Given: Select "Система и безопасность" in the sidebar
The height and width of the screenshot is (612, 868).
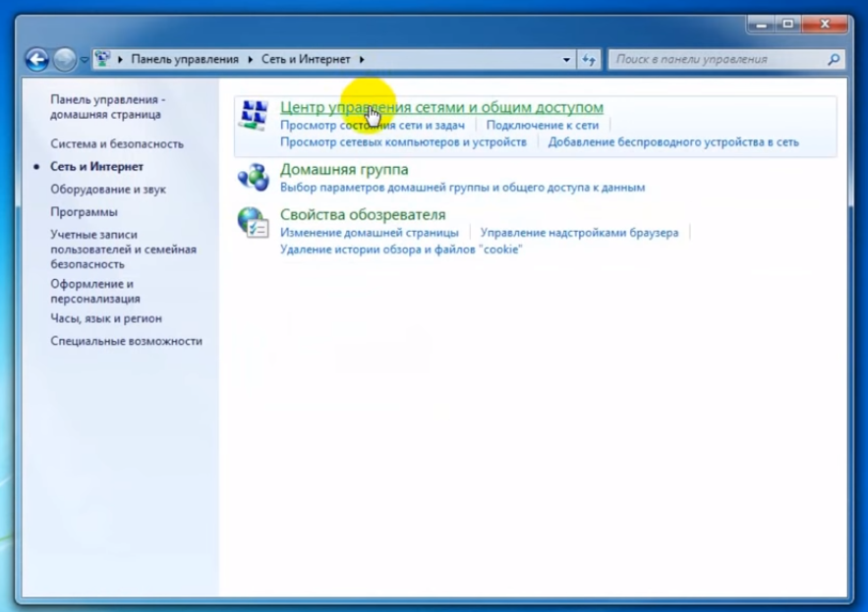Looking at the screenshot, I should [x=117, y=143].
